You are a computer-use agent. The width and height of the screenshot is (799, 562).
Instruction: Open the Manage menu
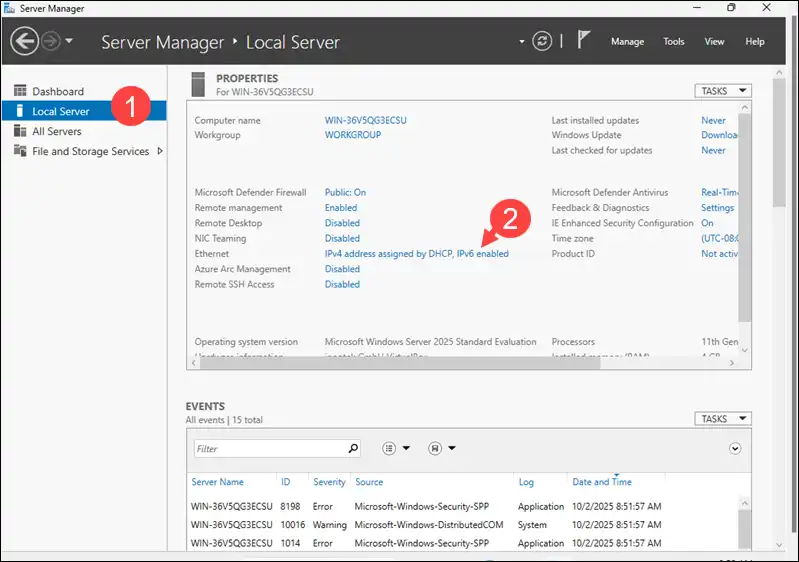(627, 42)
